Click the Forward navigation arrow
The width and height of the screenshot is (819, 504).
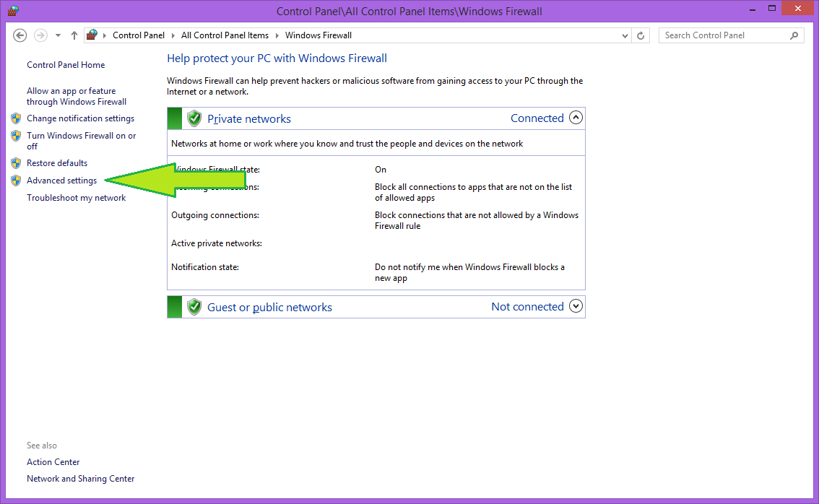[40, 35]
